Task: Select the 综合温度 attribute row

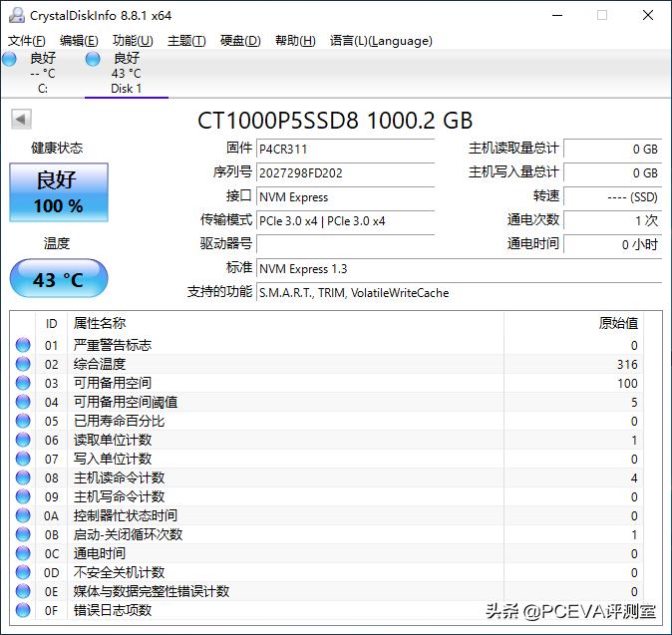Action: (x=327, y=364)
